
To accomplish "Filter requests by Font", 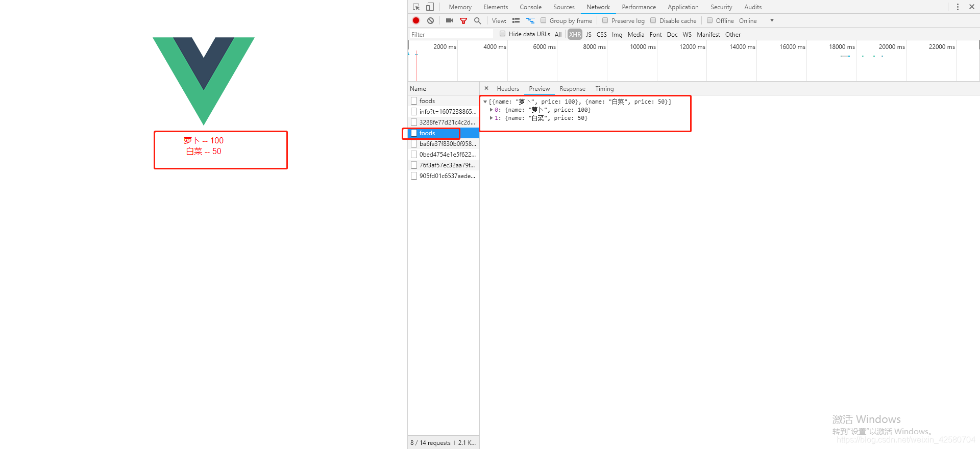I will [655, 35].
